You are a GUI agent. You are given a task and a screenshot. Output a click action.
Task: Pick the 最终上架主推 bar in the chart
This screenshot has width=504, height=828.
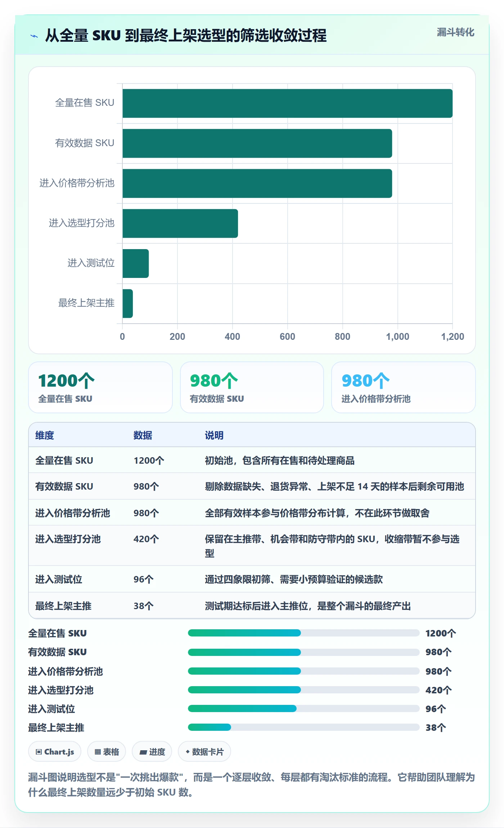coord(127,303)
